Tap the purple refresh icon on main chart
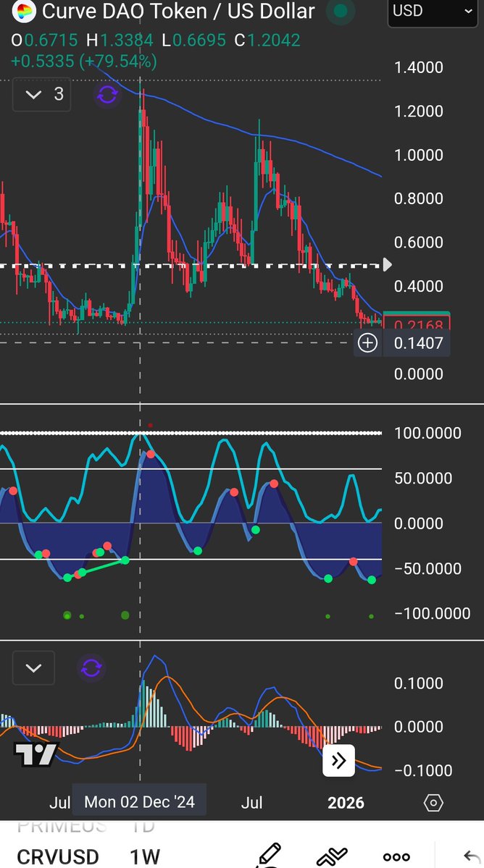Viewport: 484px width, 868px height. pos(107,95)
